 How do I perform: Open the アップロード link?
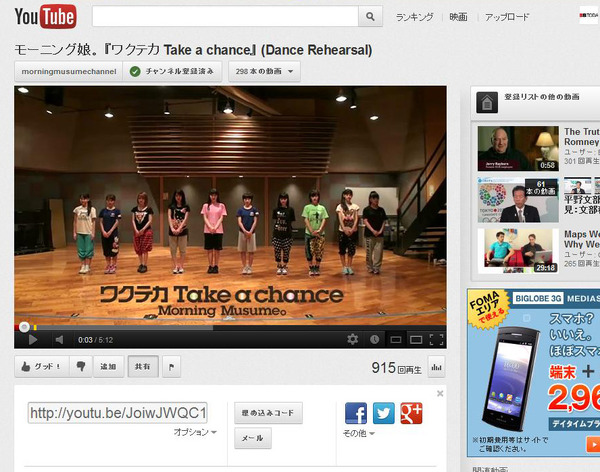coord(507,17)
